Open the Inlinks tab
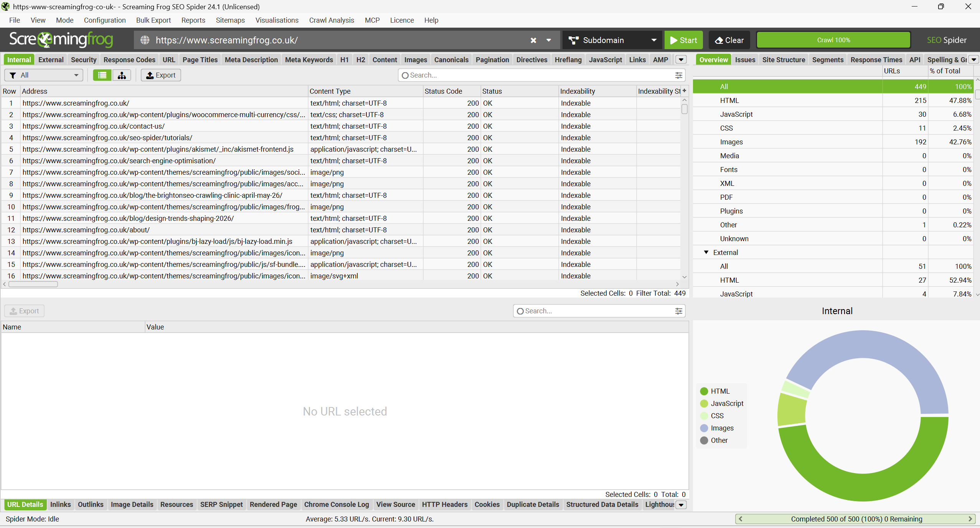This screenshot has width=980, height=528. (61, 505)
